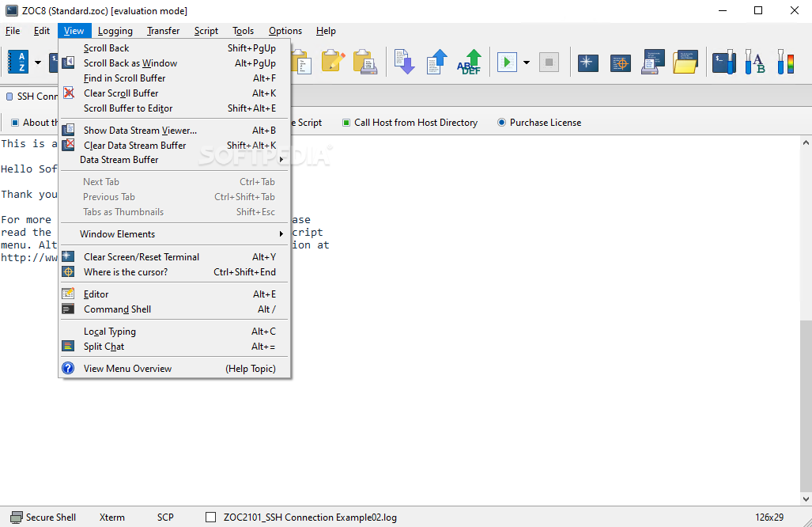Open View Menu Overview help topic
The image size is (812, 527).
tap(175, 369)
